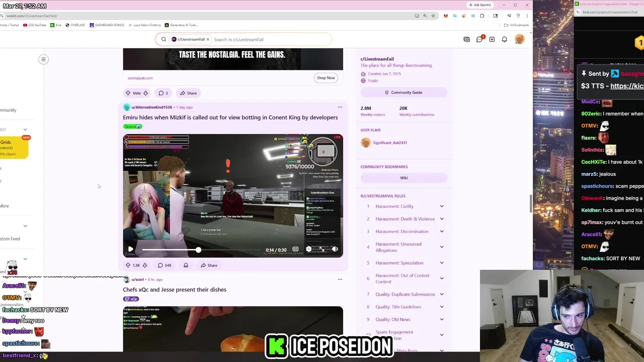Upvote the animalpak ad post

pos(128,93)
